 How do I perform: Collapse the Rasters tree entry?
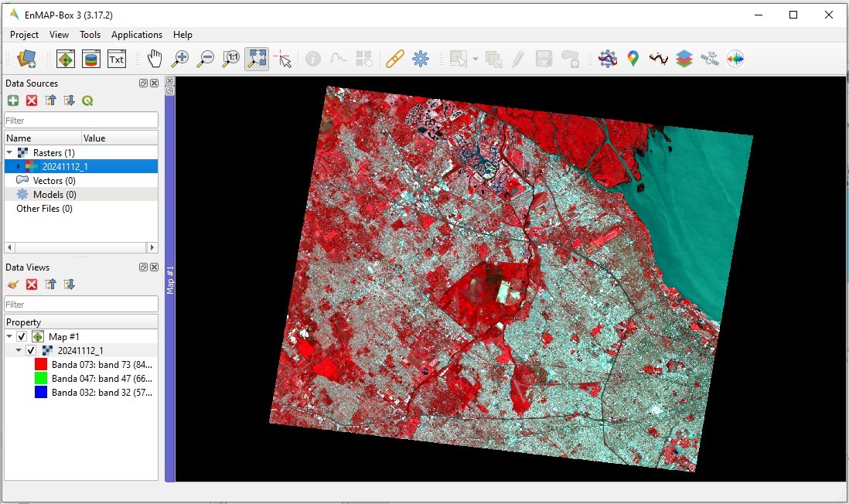(9, 152)
